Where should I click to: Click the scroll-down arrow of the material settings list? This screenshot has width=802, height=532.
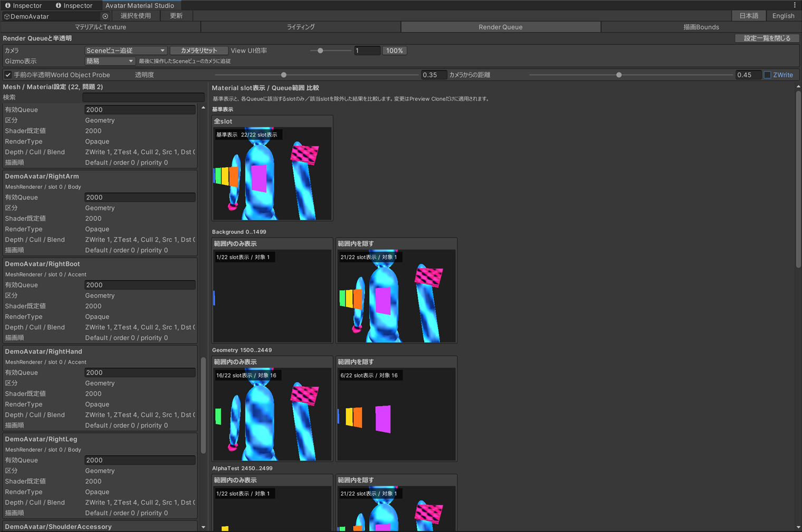203,527
